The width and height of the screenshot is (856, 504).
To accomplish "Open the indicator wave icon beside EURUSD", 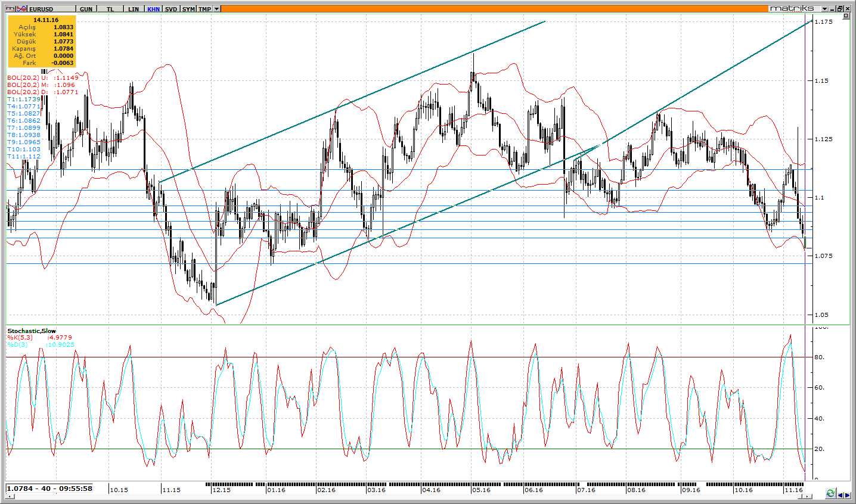I will 21,9.
